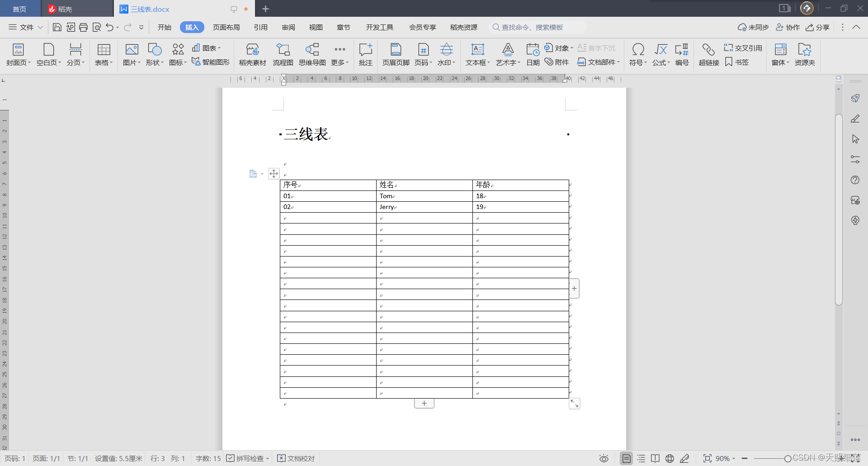868x466 pixels.
Task: Open the 引用 ribbon tab
Action: pos(261,27)
